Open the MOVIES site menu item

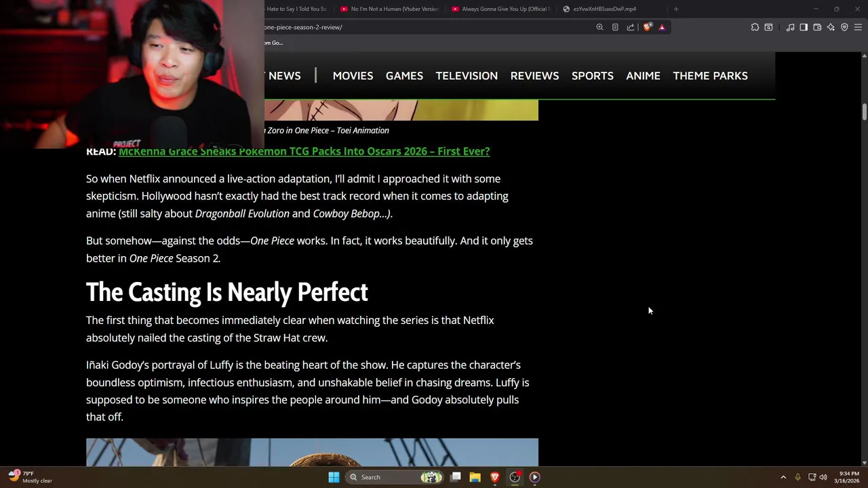coord(353,76)
